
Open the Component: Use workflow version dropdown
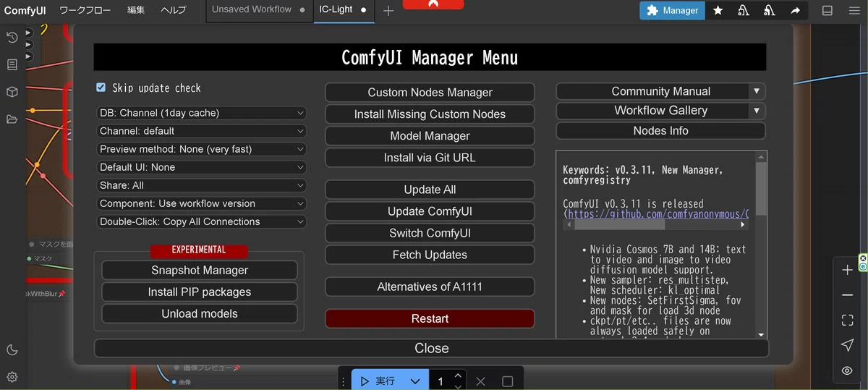pyautogui.click(x=202, y=203)
